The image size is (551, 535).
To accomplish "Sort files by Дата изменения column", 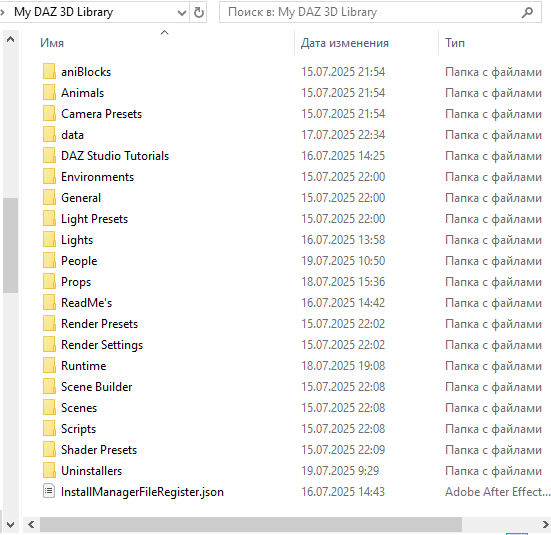I will 345,43.
